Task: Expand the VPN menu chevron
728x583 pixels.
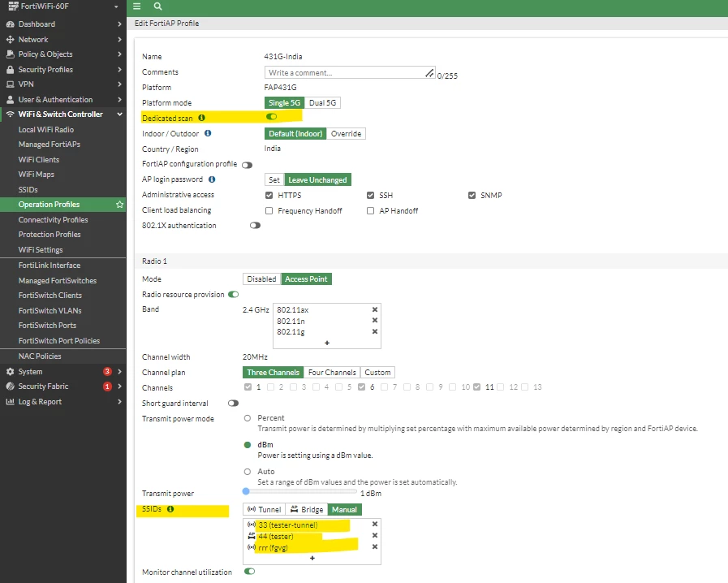Action: [119, 84]
